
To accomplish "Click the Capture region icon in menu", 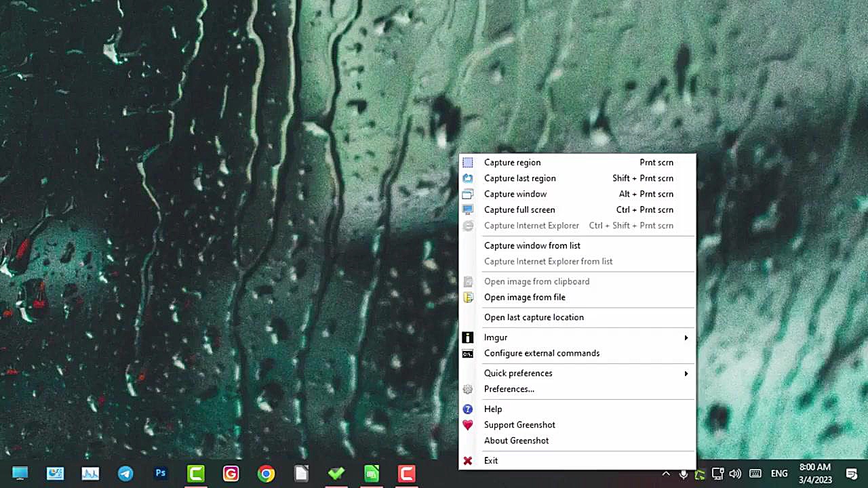I will pyautogui.click(x=468, y=163).
